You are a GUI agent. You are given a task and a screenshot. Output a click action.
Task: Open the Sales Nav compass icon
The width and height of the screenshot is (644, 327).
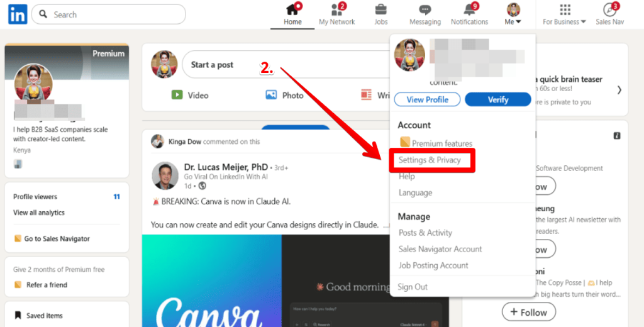pos(609,9)
